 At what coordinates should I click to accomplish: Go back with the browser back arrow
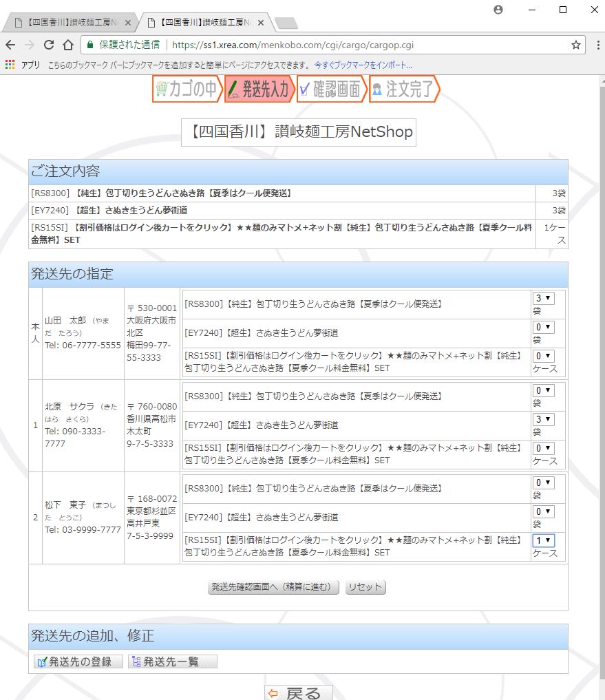(11, 45)
